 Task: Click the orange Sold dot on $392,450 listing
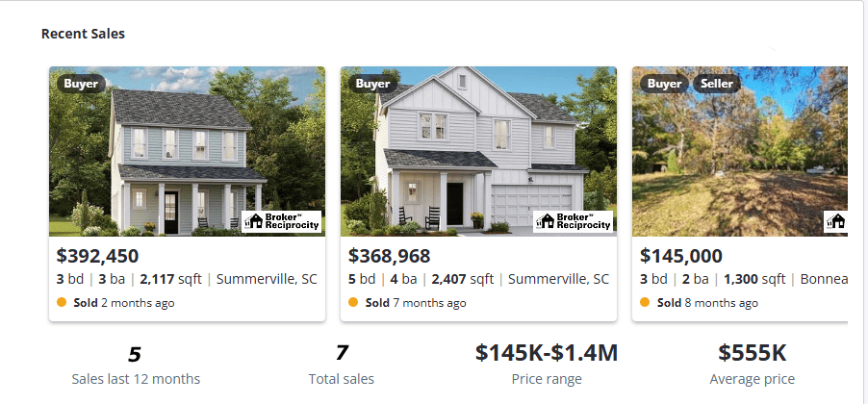point(64,302)
